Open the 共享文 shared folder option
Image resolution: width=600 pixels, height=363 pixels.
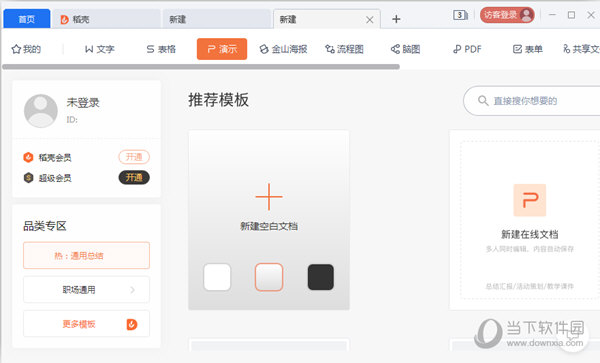click(x=581, y=49)
